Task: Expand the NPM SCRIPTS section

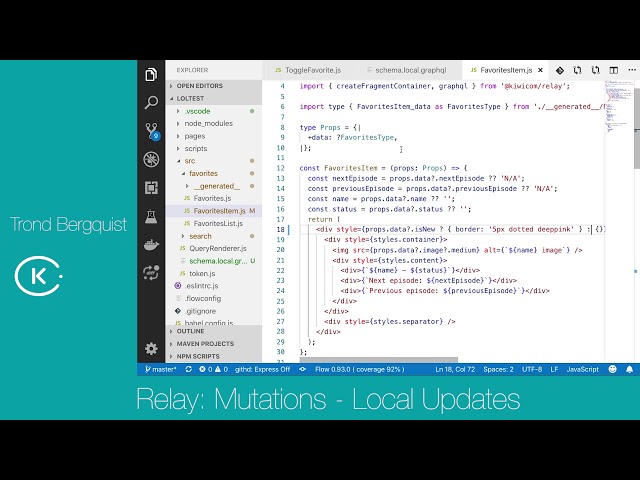Action: click(x=213, y=356)
